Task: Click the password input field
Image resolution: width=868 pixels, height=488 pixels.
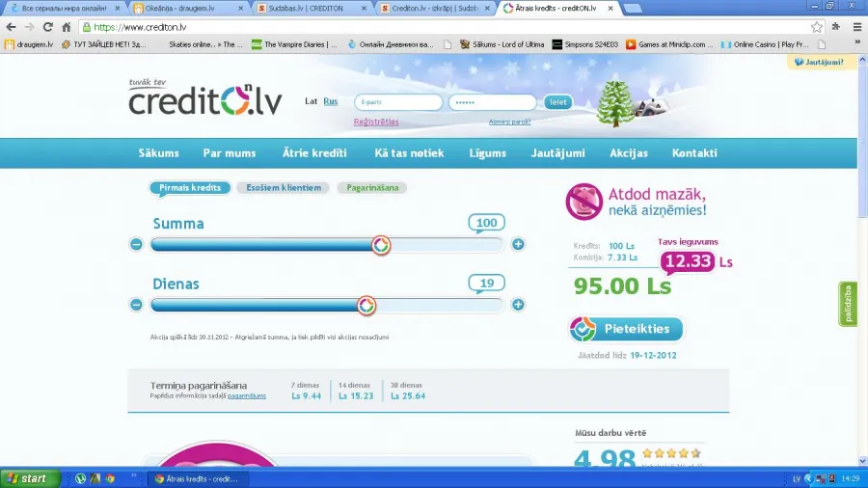Action: tap(493, 102)
